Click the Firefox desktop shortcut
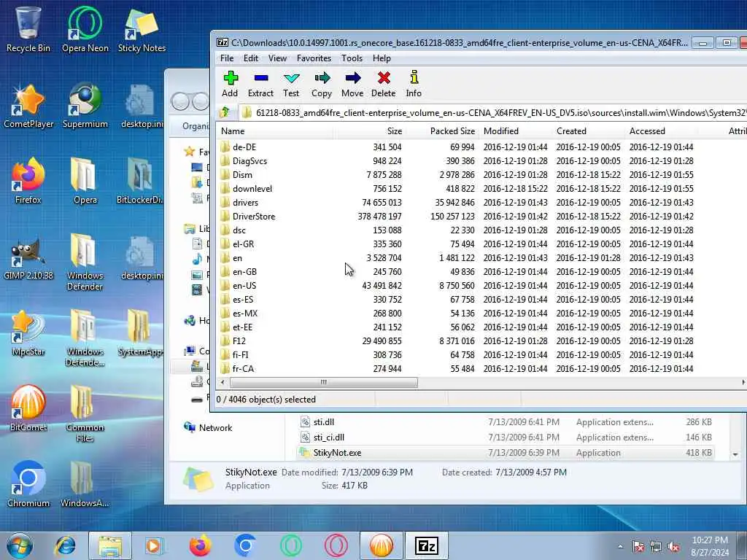747x560 pixels. pyautogui.click(x=28, y=182)
